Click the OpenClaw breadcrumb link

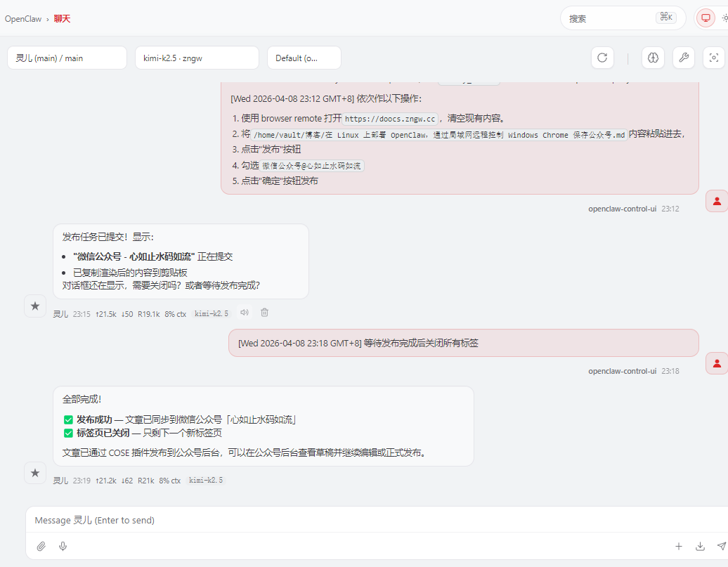coord(23,19)
